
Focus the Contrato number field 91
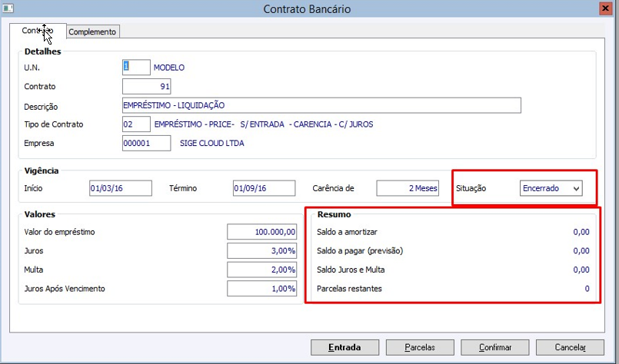pyautogui.click(x=146, y=86)
